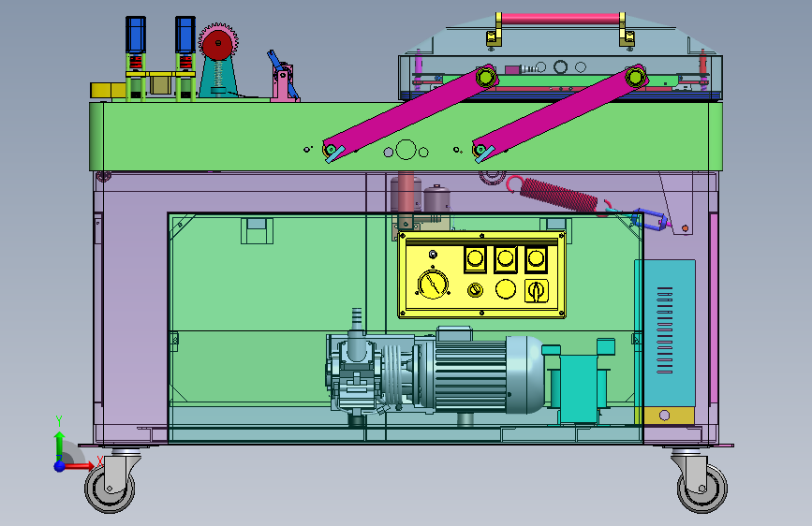Click the left square button on panel
This screenshot has height=526, width=812.
tap(475, 259)
